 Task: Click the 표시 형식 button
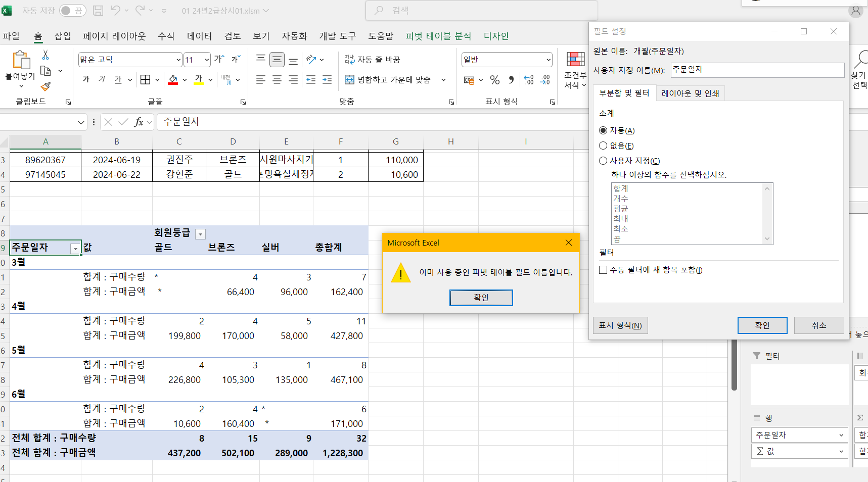click(x=620, y=325)
